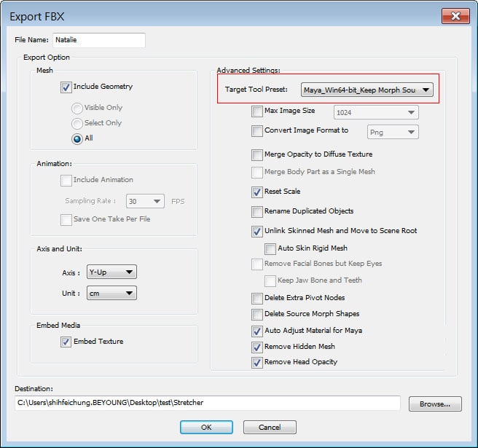478x448 pixels.
Task: Open the Sampling Rate dropdown
Action: pos(145,201)
